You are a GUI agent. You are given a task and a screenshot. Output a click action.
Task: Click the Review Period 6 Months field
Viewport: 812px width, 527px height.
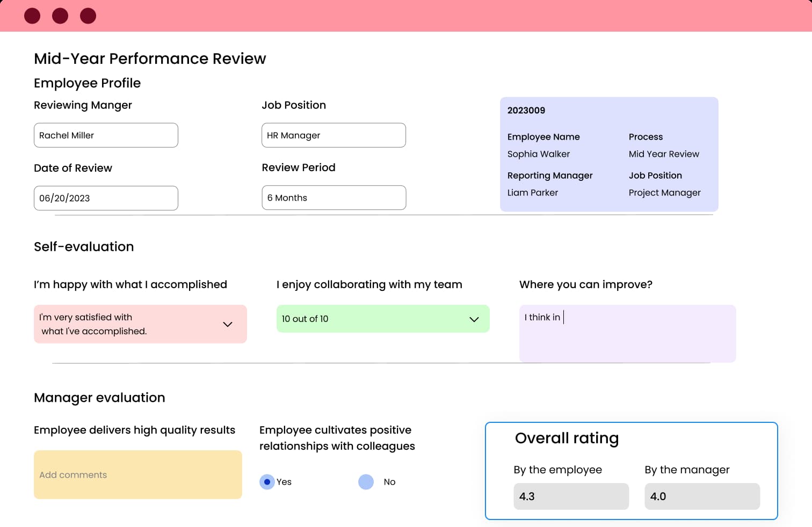334,197
